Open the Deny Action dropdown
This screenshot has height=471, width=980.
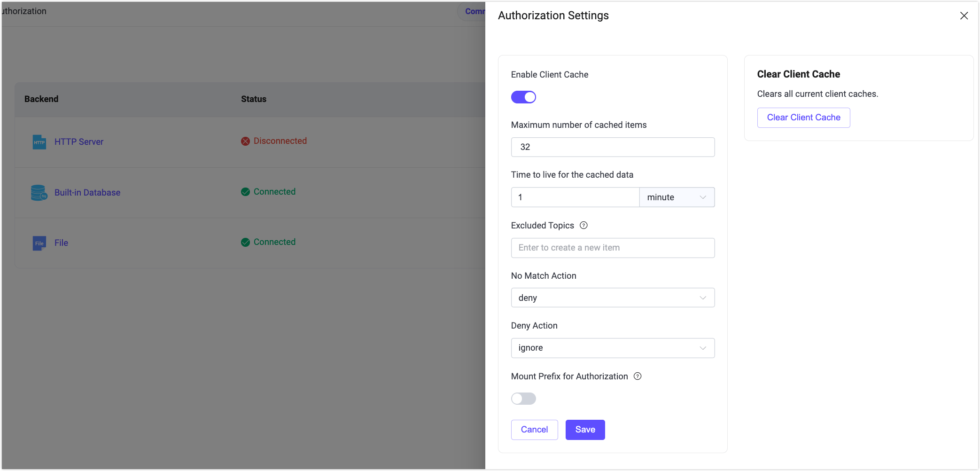click(x=613, y=348)
